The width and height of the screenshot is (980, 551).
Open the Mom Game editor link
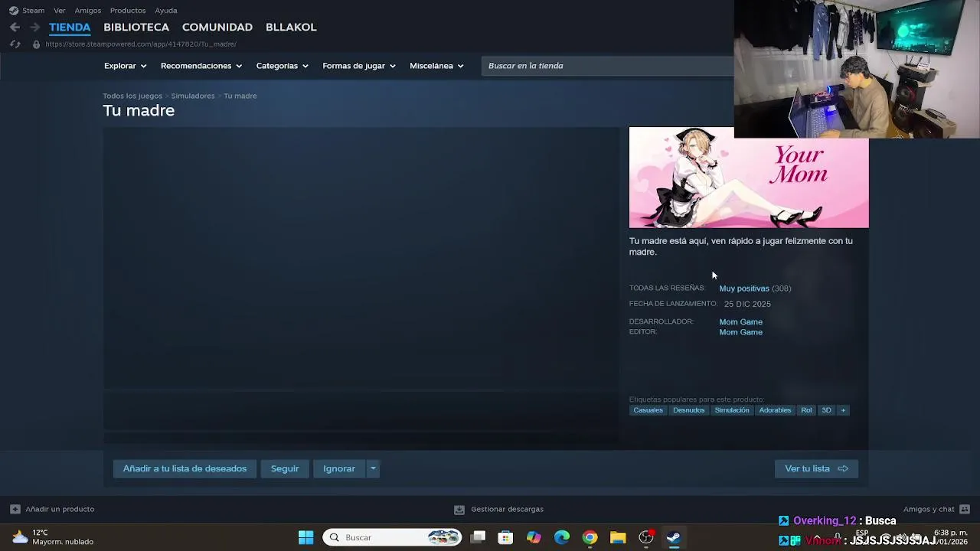740,332
